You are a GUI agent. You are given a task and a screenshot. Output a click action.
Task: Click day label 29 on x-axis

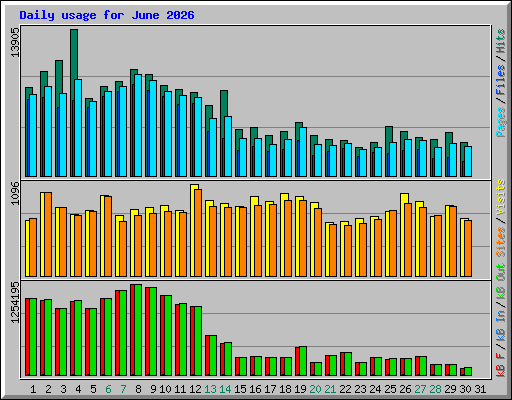coord(450,389)
